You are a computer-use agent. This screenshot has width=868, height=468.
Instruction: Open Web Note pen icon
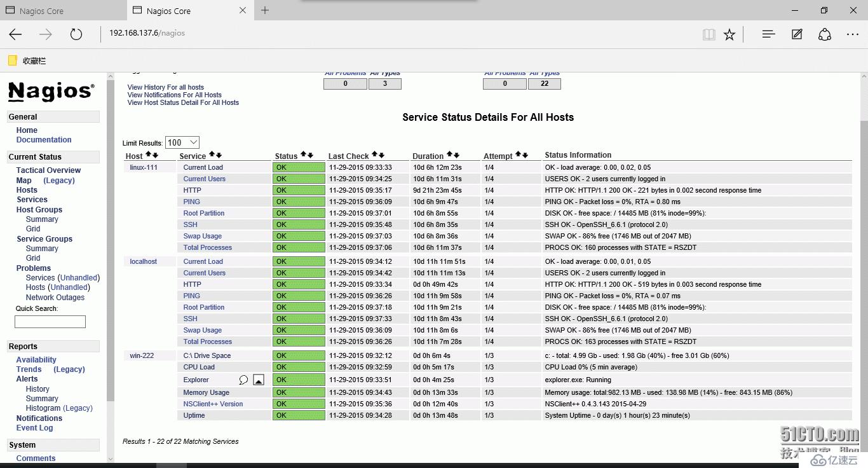pos(797,34)
